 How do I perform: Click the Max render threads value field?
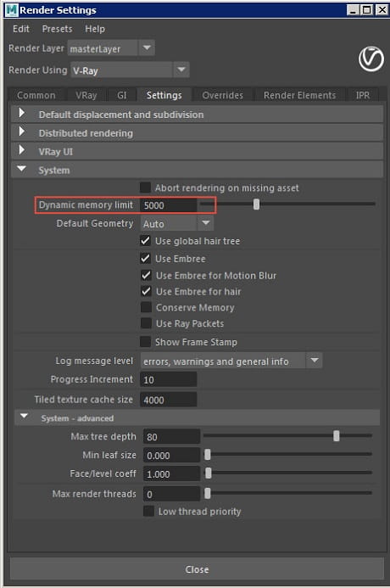click(171, 495)
